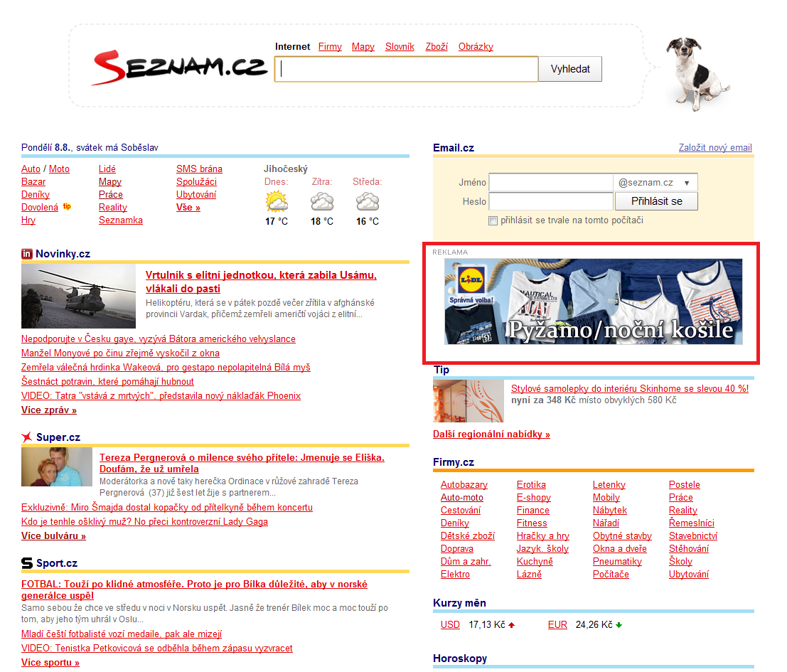The height and width of the screenshot is (672, 787).
Task: Switch to Firmy search tab
Action: 330,47
